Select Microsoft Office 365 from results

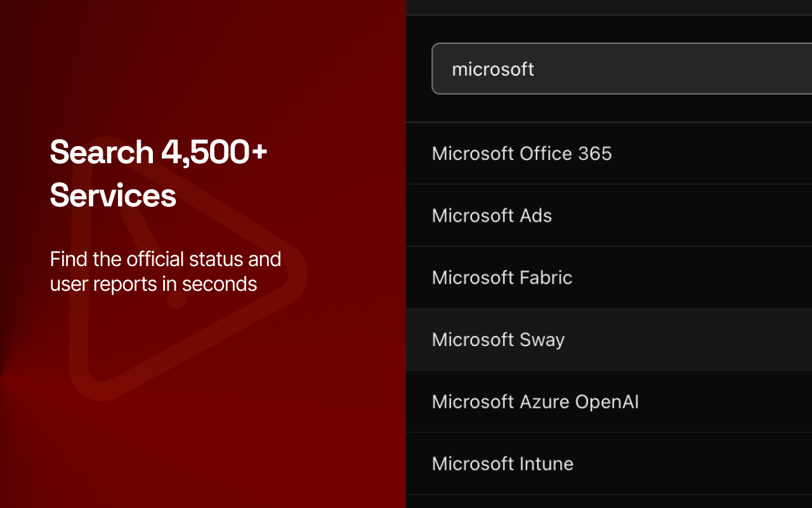point(609,154)
